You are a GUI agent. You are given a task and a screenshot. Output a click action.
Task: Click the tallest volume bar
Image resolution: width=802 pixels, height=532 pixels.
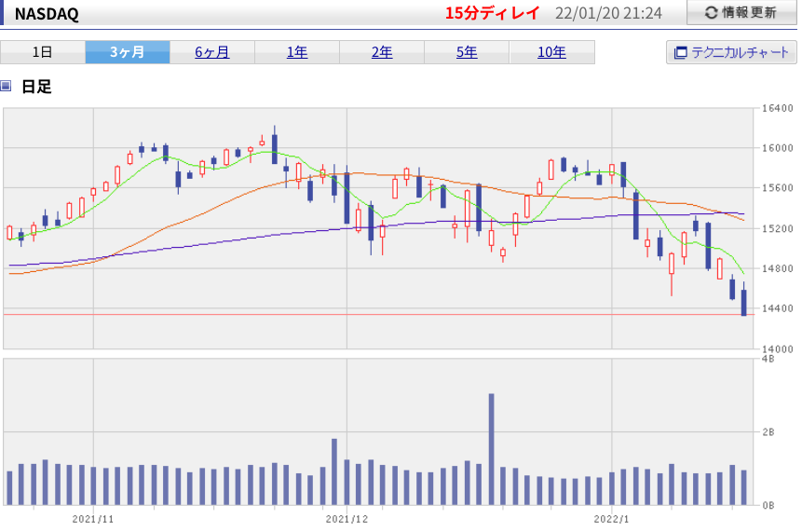pos(492,449)
